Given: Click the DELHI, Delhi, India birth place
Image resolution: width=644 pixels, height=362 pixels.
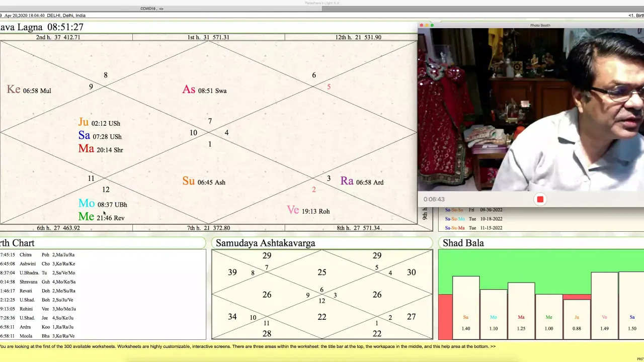Looking at the screenshot, I should [66, 16].
